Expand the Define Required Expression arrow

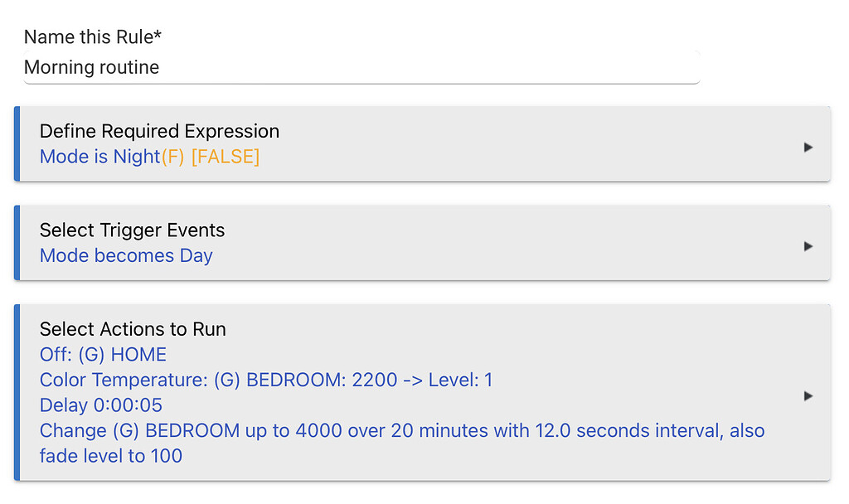808,148
